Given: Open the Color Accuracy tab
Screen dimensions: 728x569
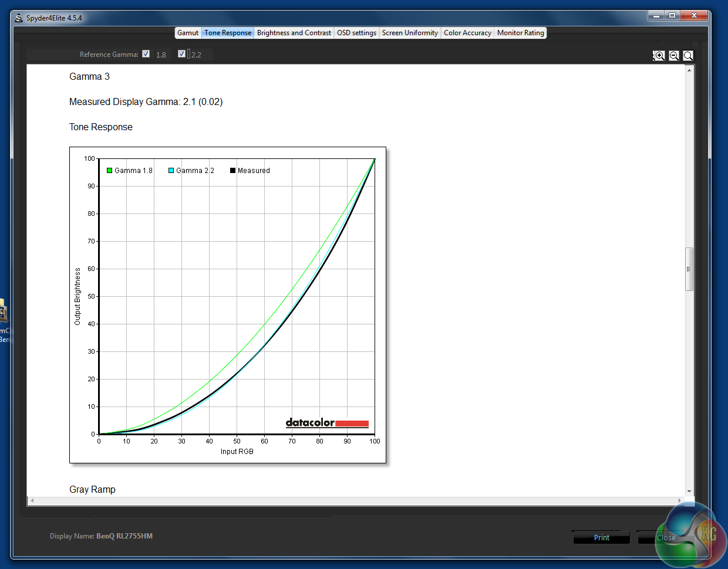Looking at the screenshot, I should click(x=467, y=33).
